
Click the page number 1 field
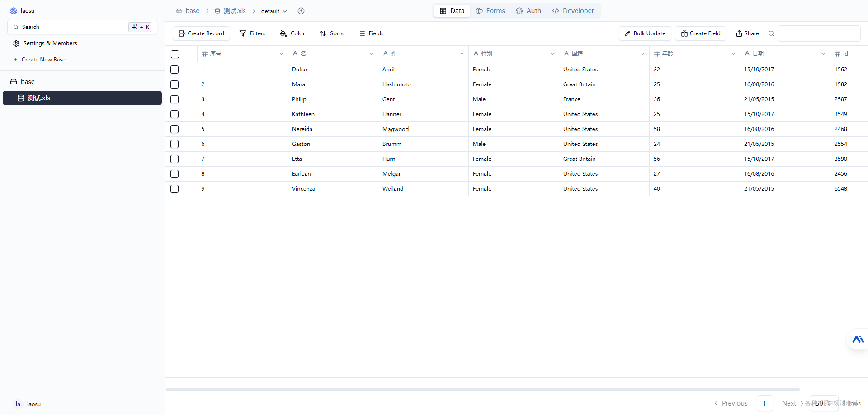pyautogui.click(x=765, y=403)
